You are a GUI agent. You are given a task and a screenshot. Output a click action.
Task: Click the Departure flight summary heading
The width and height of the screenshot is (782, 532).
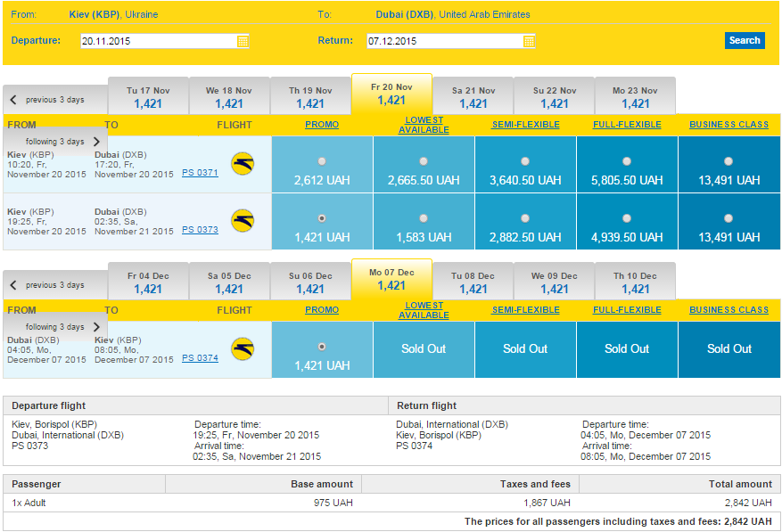pos(48,405)
